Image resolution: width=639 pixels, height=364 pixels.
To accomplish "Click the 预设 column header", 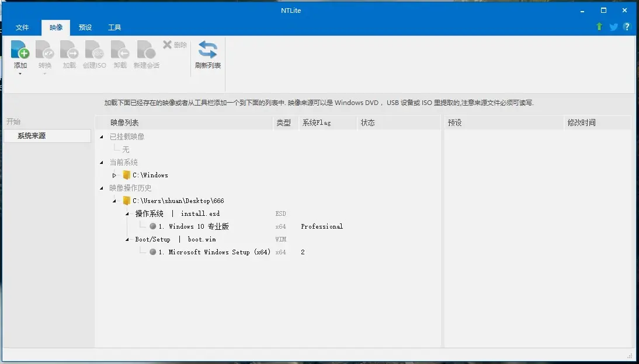I will coord(504,123).
